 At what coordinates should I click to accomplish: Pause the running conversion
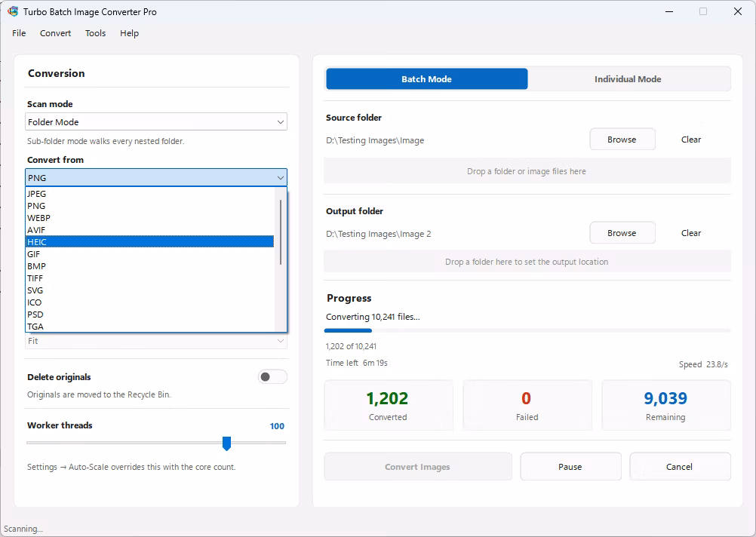(570, 467)
